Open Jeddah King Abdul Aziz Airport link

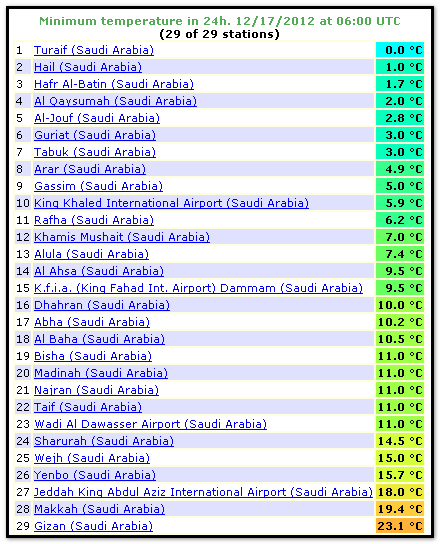(x=203, y=492)
